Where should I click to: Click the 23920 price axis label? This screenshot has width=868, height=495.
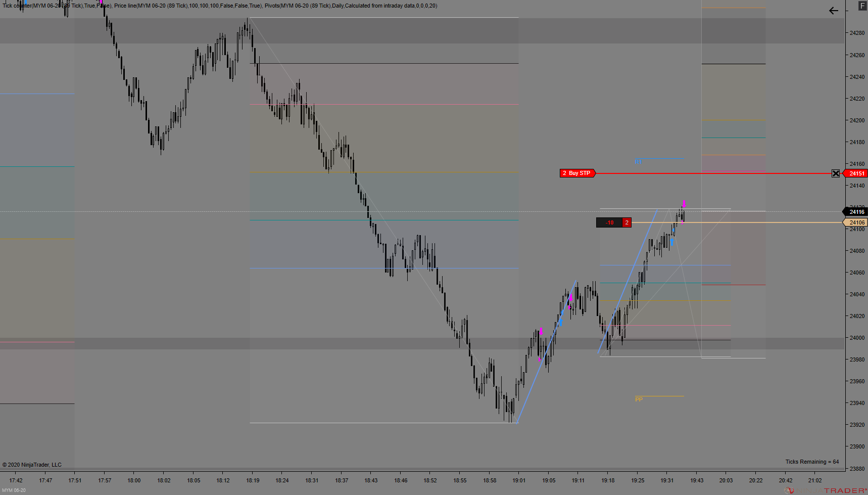pyautogui.click(x=857, y=425)
